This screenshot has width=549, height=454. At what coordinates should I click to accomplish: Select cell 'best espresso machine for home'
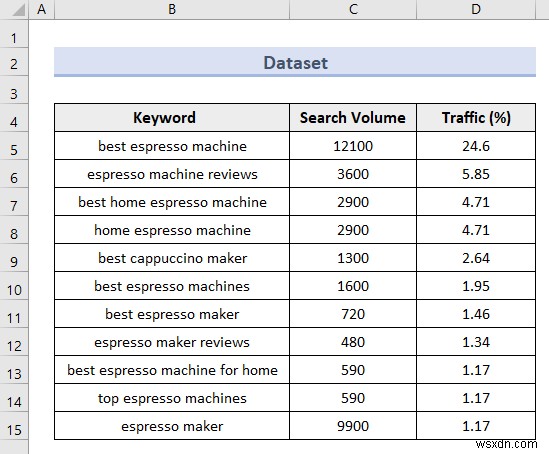(x=172, y=370)
